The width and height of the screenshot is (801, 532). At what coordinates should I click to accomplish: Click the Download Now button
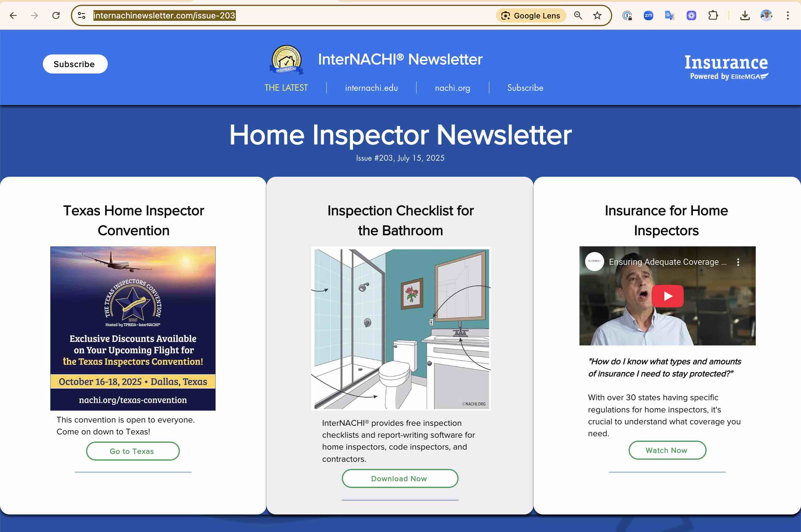tap(400, 478)
